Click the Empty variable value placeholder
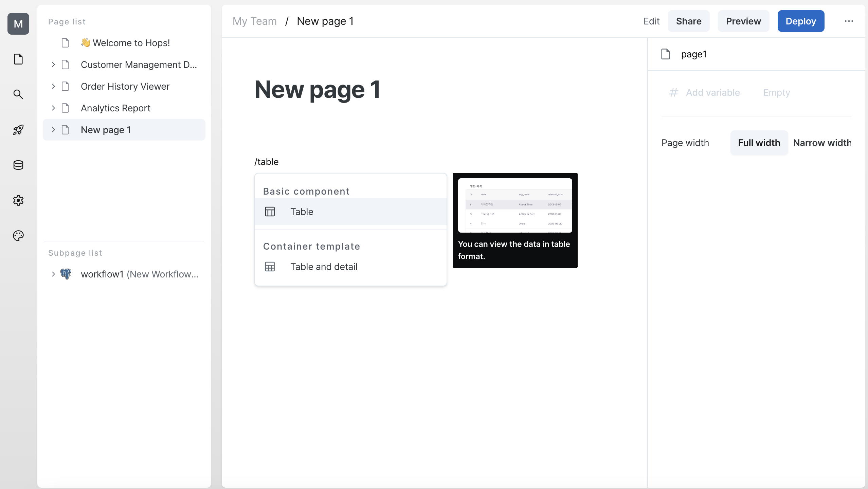 coord(777,92)
